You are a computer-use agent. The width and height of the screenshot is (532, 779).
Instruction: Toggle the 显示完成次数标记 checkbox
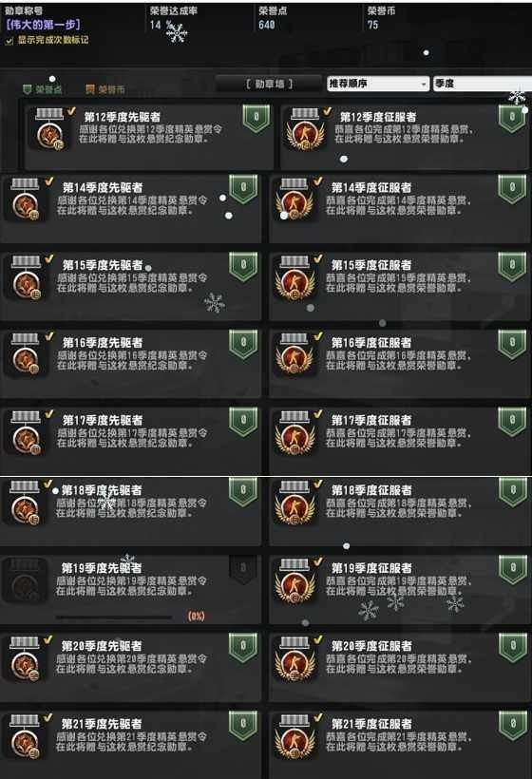tap(9, 41)
